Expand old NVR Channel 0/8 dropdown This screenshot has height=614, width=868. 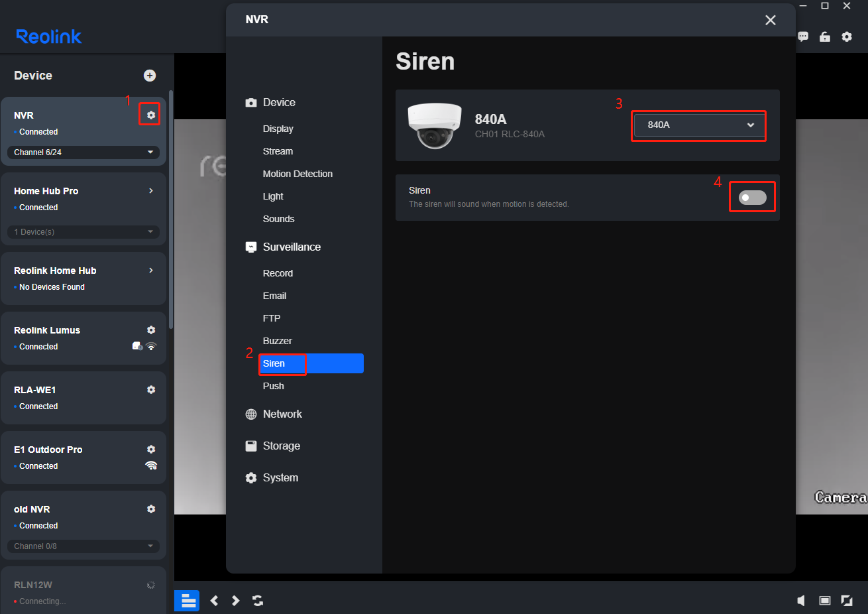point(83,546)
